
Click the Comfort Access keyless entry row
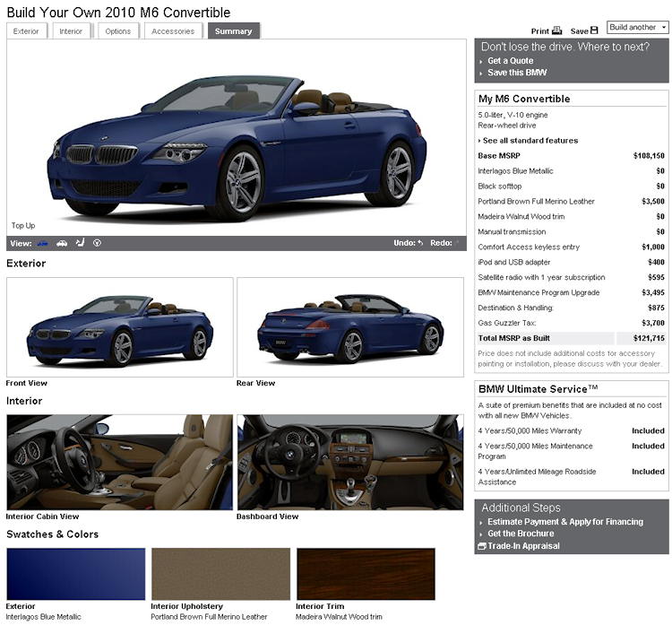572,247
